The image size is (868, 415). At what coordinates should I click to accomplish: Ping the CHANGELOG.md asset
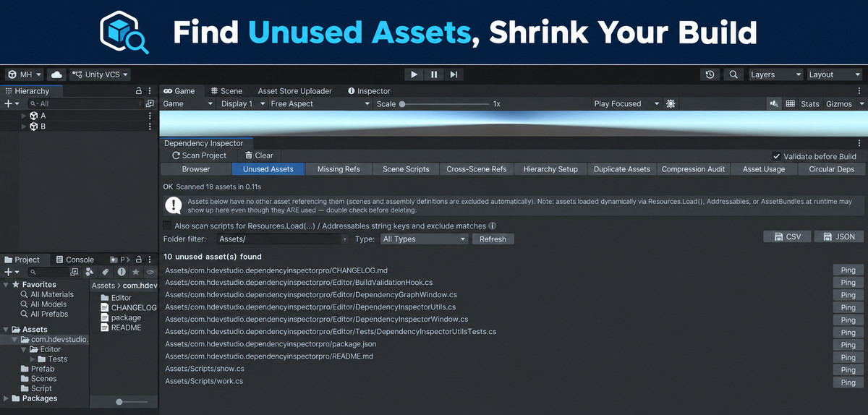point(848,270)
